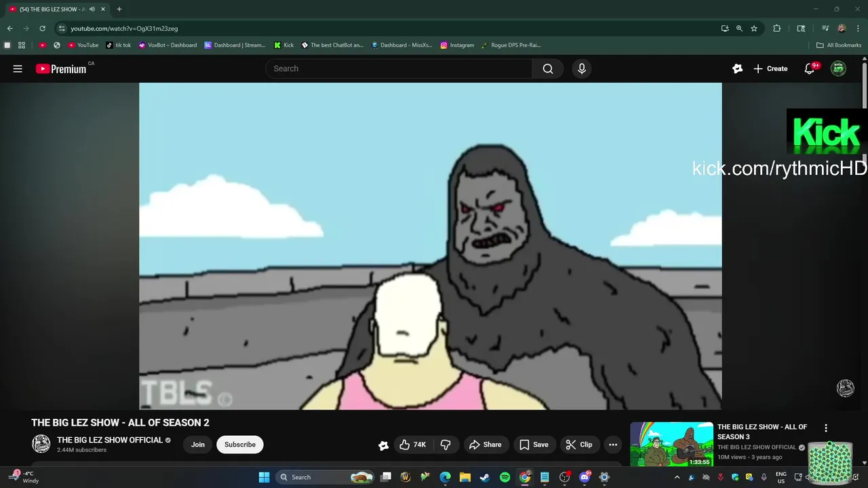Open a new browser tab
The height and width of the screenshot is (488, 868).
click(x=119, y=9)
